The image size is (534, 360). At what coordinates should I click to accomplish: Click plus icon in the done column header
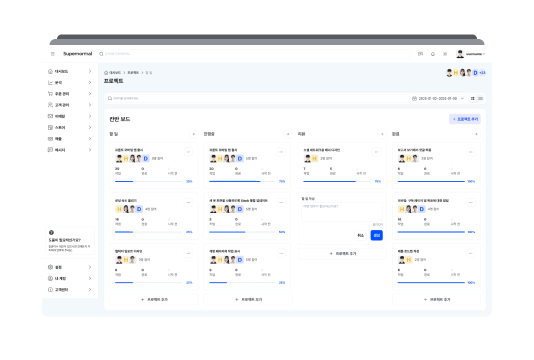[476, 134]
